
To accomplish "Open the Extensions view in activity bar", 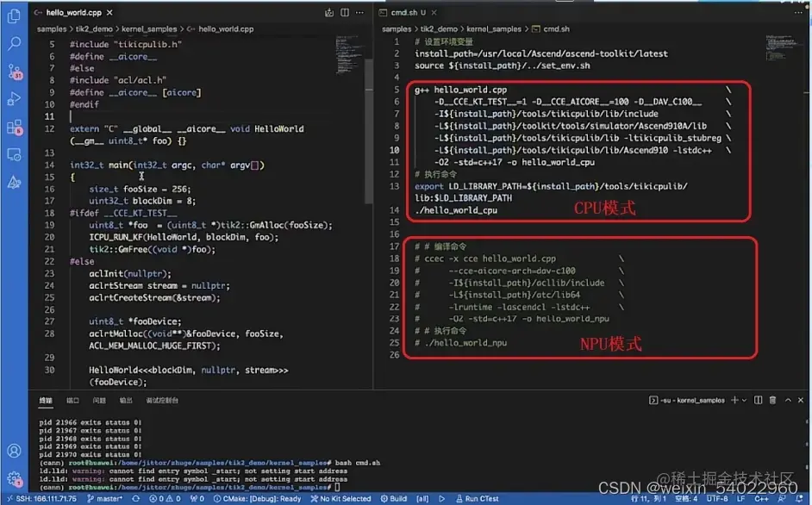I will click(14, 127).
